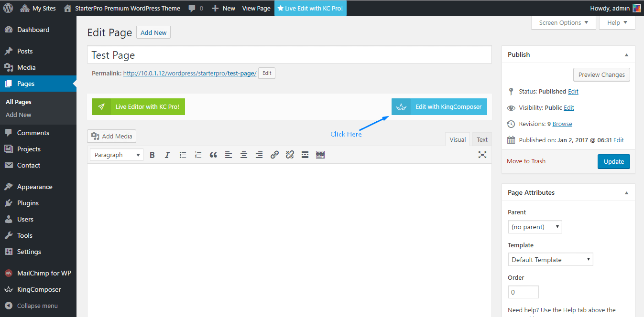Edit the Published status
This screenshot has width=644, height=317.
click(573, 92)
